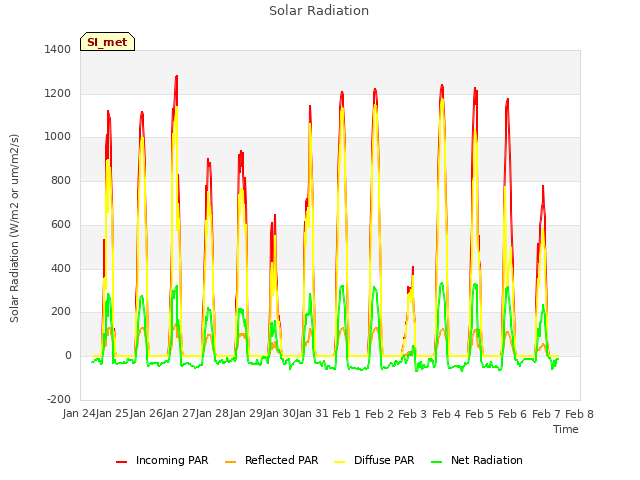Select the Incoming PAR legend label

click(x=172, y=460)
